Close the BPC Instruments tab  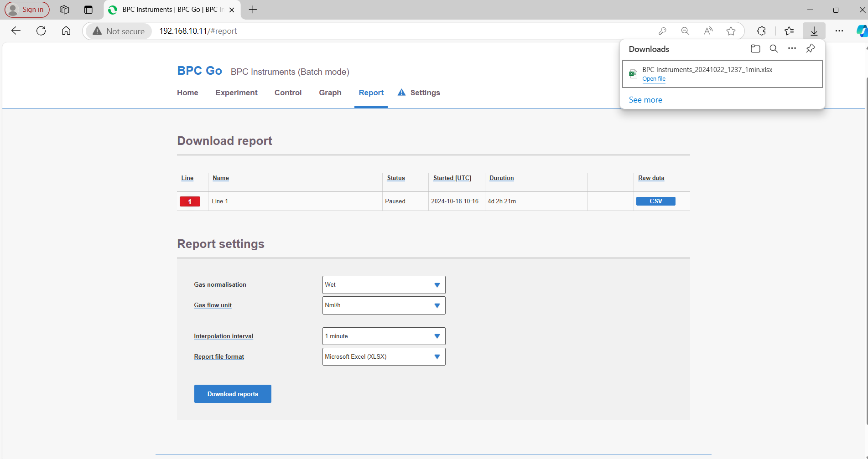pyautogui.click(x=232, y=10)
